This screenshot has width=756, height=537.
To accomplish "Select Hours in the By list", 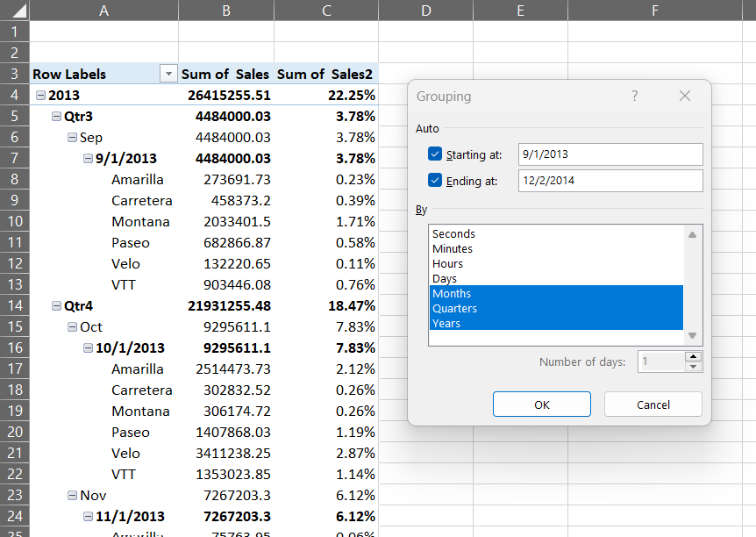I will pos(447,264).
